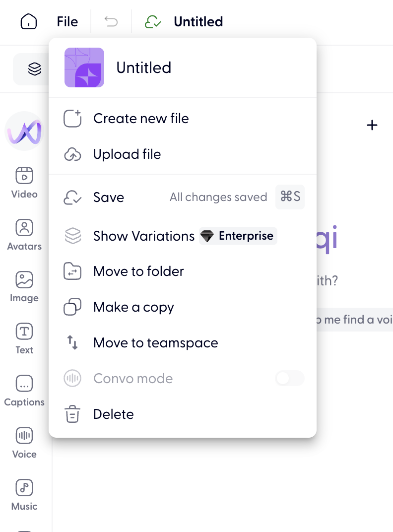Open the Captions sidebar panel
Screen dimensions: 393x532
pyautogui.click(x=24, y=391)
